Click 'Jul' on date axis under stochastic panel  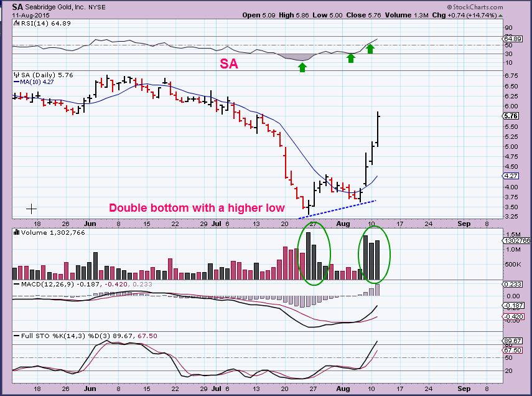click(216, 389)
